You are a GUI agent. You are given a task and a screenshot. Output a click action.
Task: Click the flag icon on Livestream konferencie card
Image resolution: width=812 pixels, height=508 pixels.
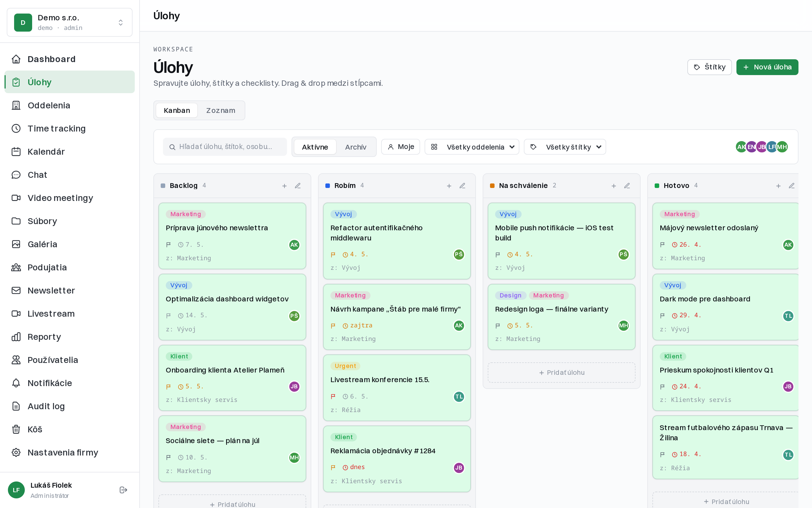(333, 397)
